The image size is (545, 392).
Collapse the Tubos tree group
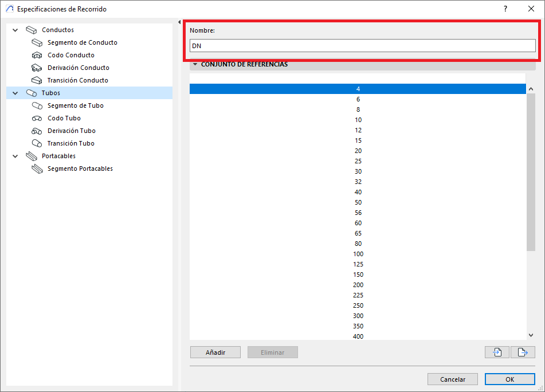(15, 93)
